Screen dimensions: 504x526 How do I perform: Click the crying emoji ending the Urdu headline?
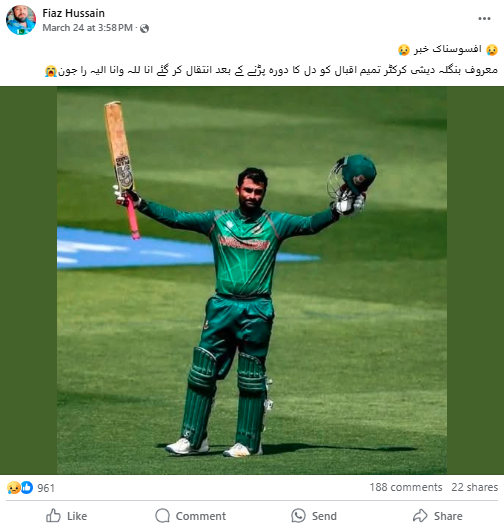coord(404,50)
